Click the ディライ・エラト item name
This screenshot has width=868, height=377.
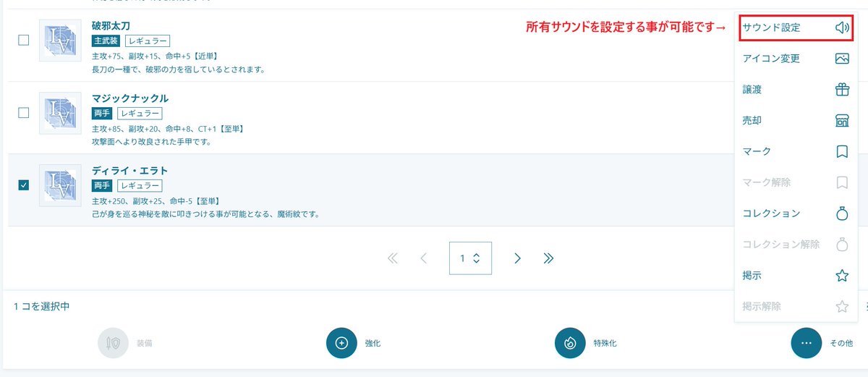129,171
